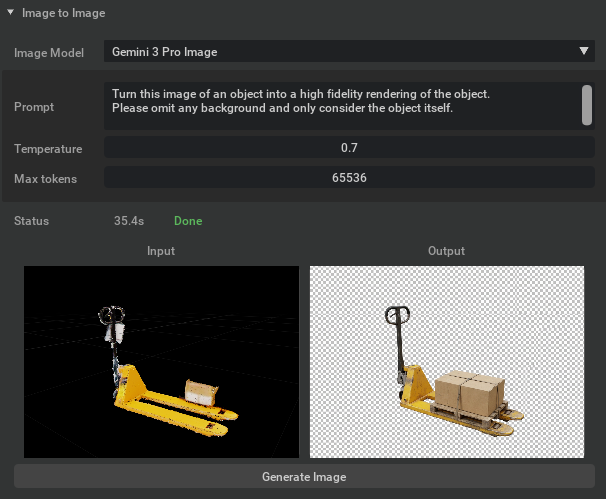Click the Output heading text

[446, 251]
